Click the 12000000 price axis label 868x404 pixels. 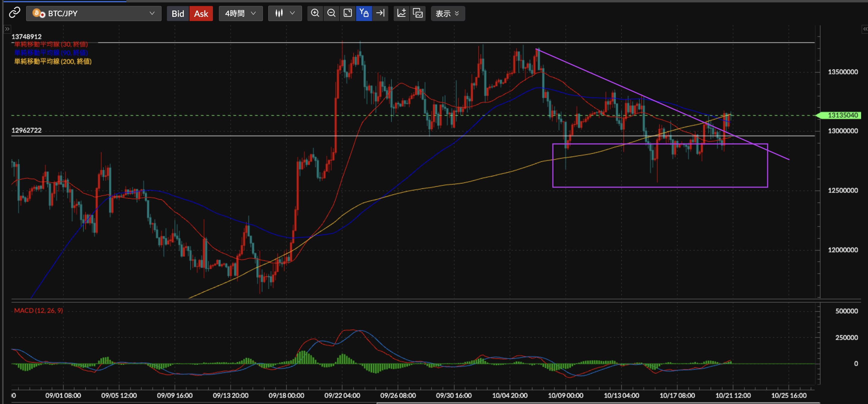tap(843, 250)
